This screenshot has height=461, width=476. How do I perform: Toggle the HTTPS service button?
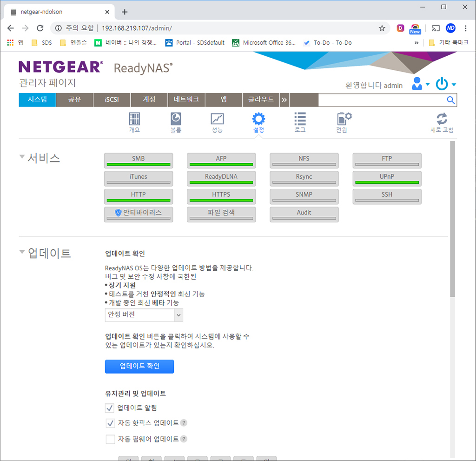pos(221,196)
